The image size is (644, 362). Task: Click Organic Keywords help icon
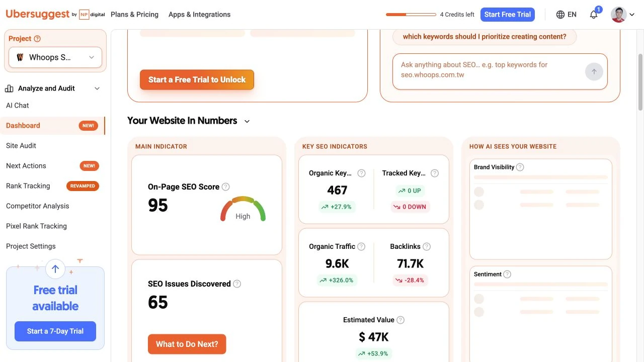click(x=361, y=173)
